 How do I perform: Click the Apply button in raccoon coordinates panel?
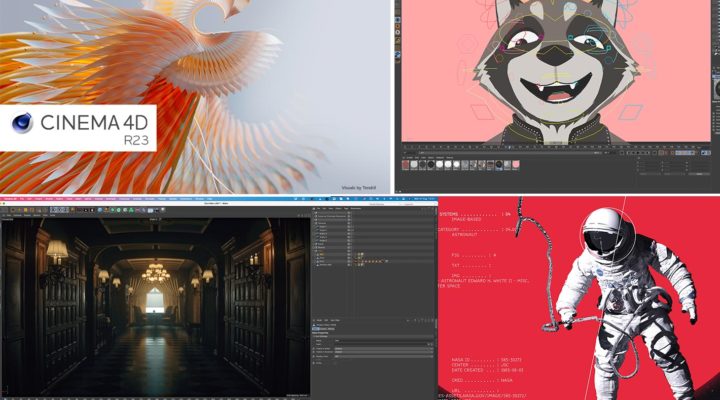[x=699, y=174]
